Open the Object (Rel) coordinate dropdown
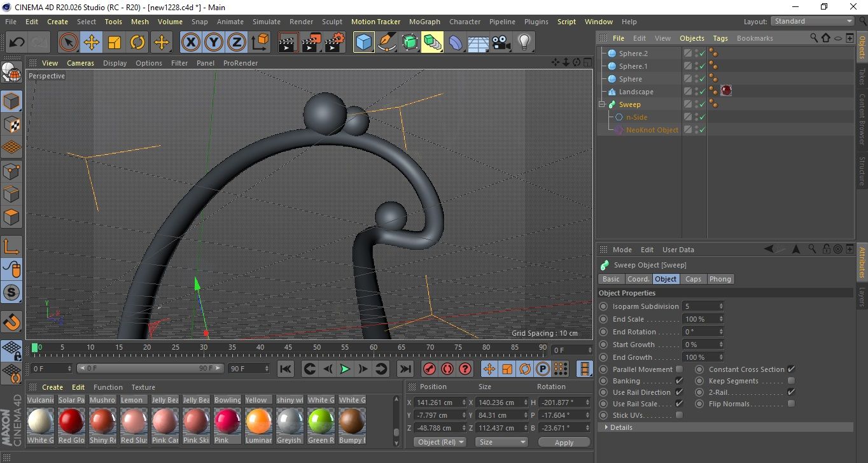 [x=440, y=442]
